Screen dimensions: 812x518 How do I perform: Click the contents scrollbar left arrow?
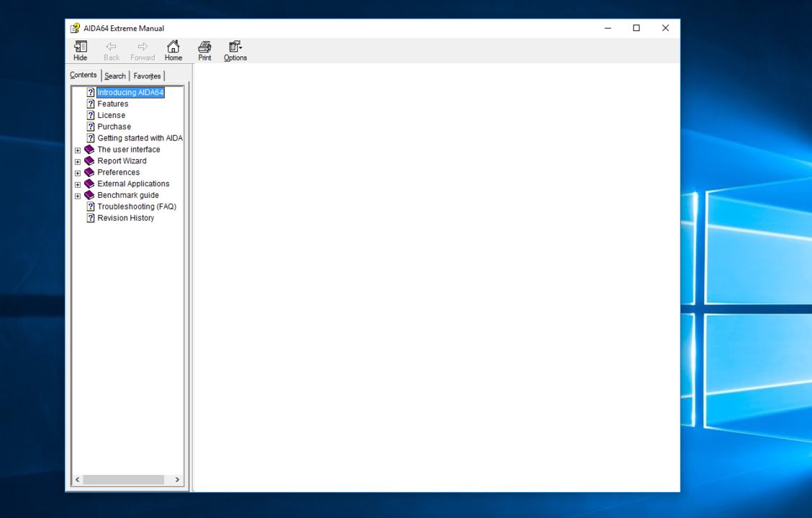click(x=78, y=480)
